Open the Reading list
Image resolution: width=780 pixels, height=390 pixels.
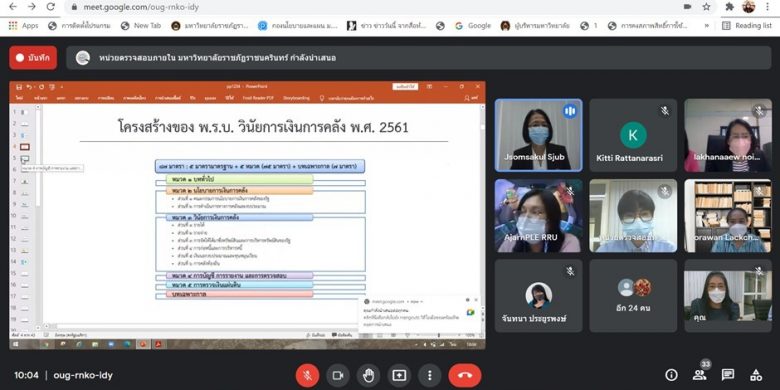[747, 26]
